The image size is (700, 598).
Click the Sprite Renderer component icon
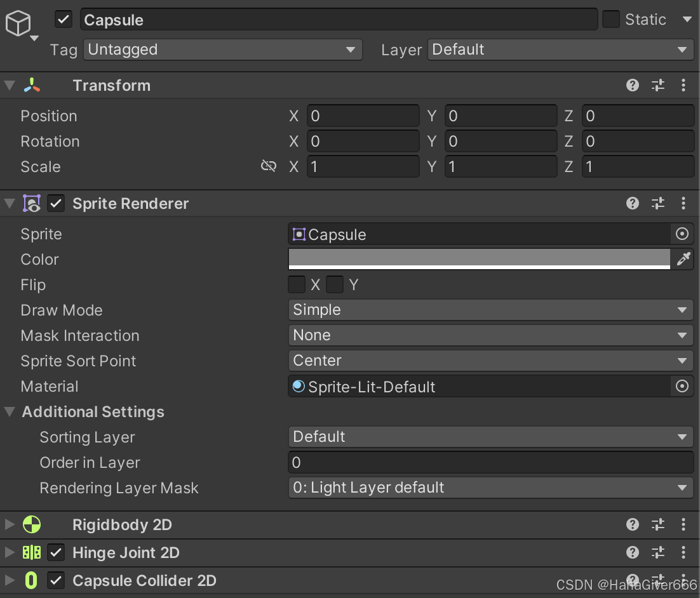[x=32, y=203]
